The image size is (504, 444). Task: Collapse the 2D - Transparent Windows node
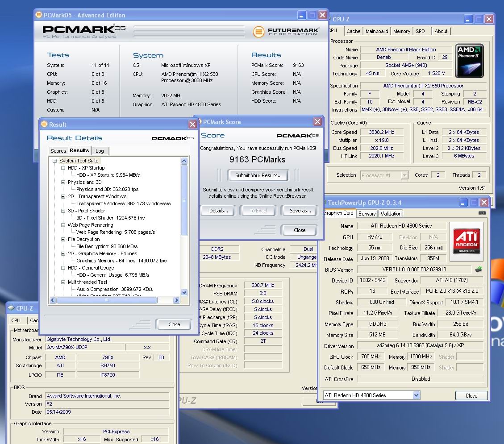(63, 196)
